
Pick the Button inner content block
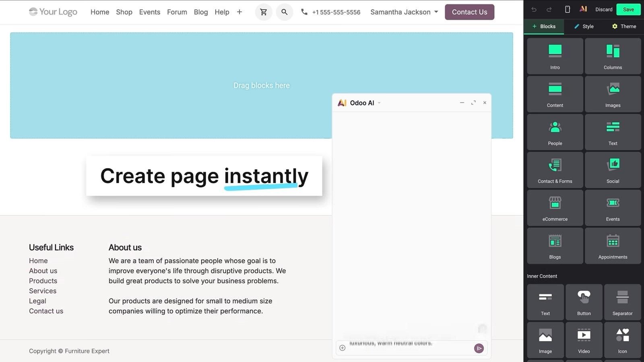click(x=584, y=302)
